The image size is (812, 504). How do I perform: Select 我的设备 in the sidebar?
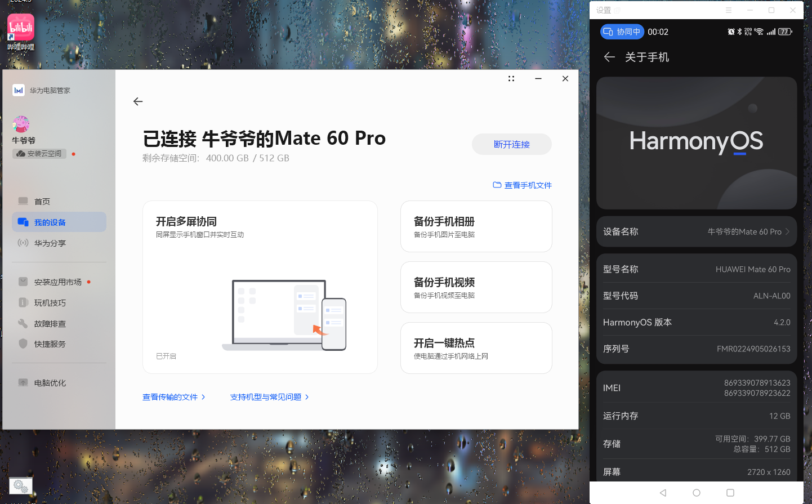click(x=59, y=222)
